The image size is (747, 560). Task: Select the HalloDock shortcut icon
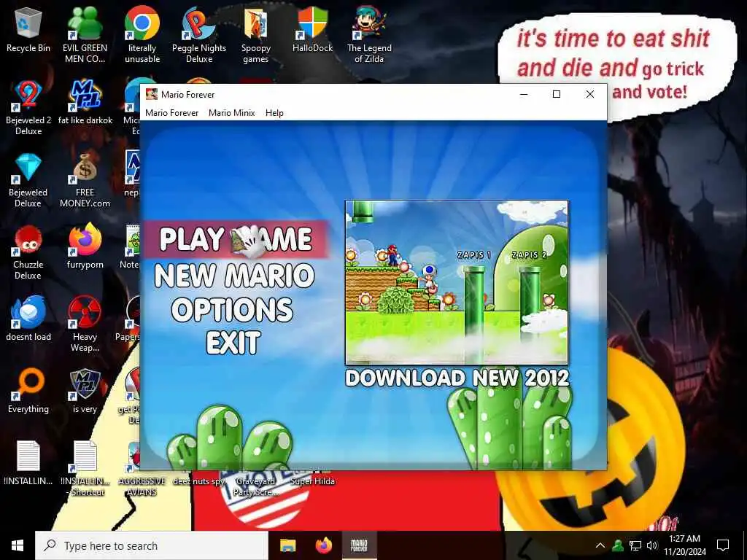(312, 30)
